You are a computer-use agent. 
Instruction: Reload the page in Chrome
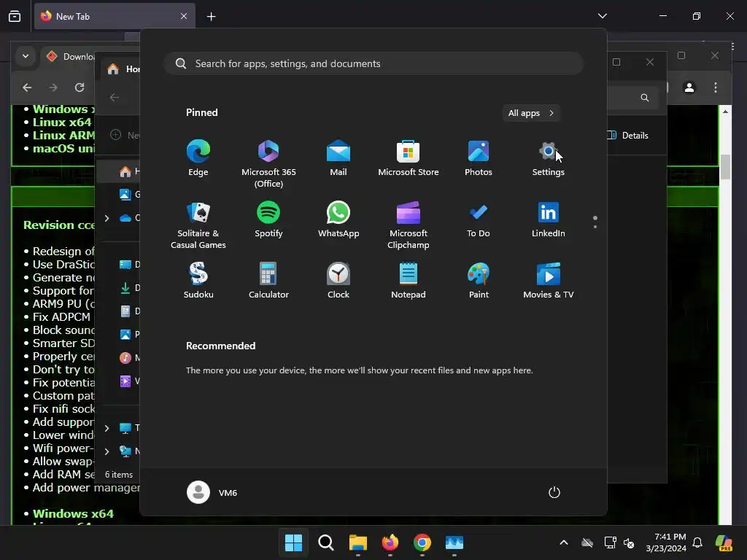pos(80,87)
